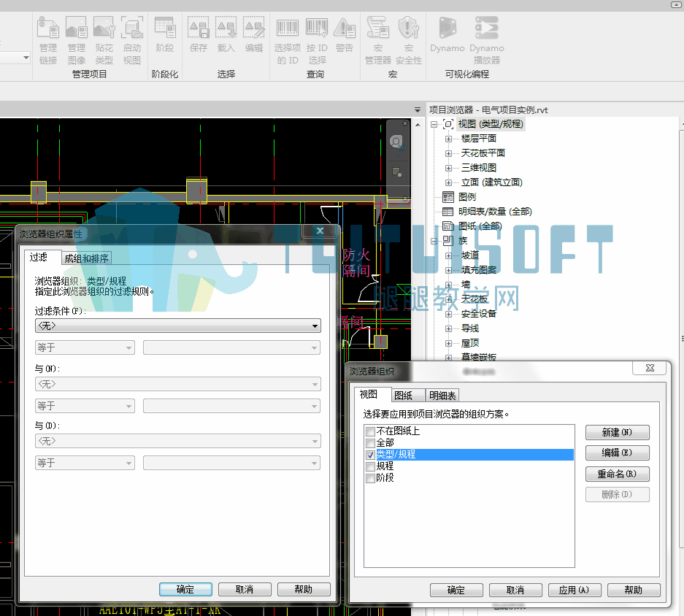Click Select by ID tool

coord(317,40)
